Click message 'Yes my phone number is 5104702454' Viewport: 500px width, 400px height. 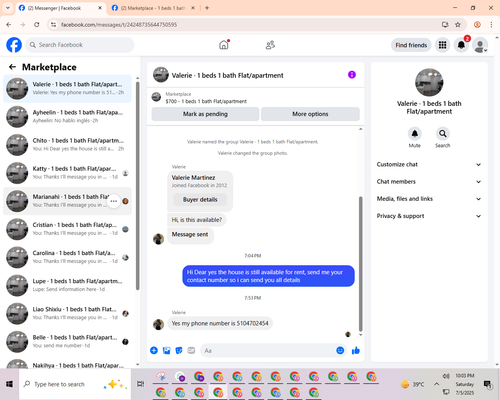point(220,323)
